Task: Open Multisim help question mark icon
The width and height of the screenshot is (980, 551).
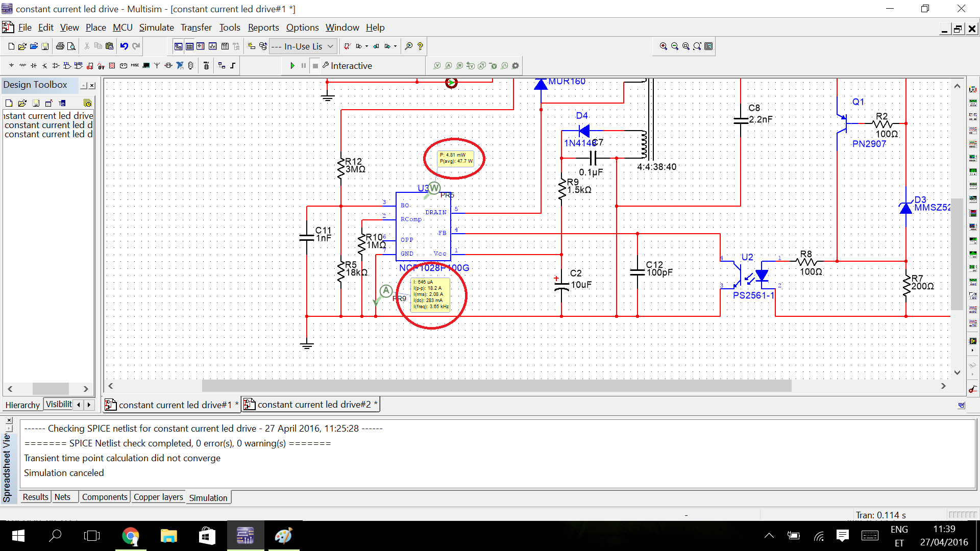Action: 420,46
